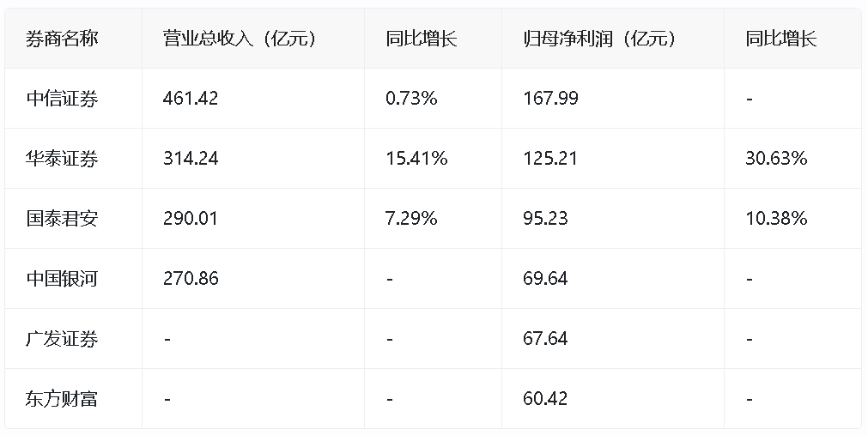Select the 290.01 revenue cell

point(191,219)
